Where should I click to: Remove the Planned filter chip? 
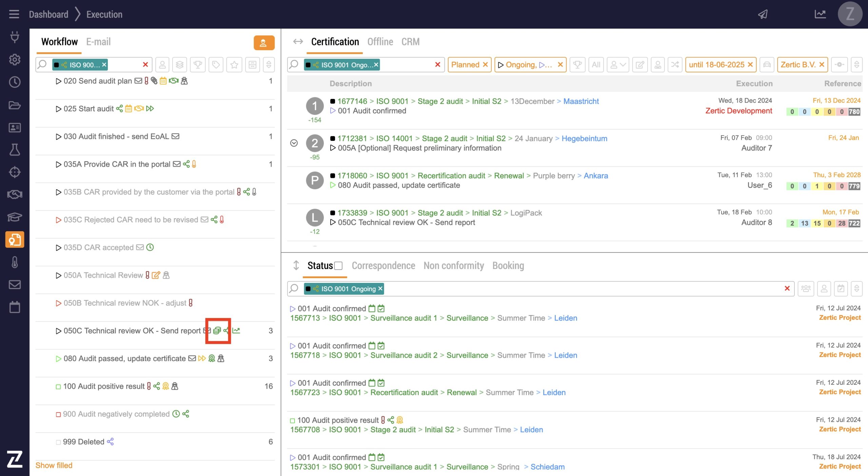pyautogui.click(x=485, y=65)
